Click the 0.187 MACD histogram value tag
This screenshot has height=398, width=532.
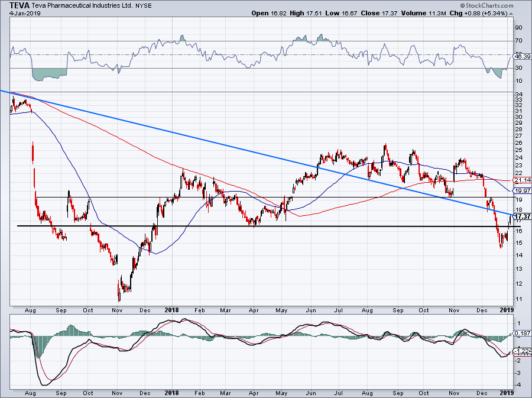523,334
